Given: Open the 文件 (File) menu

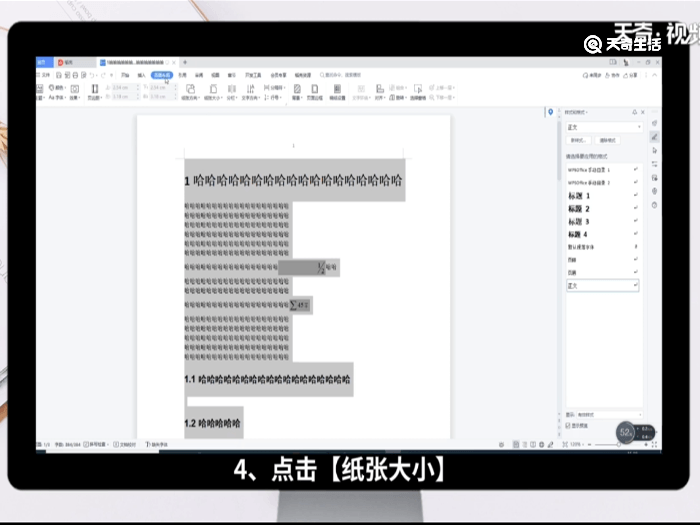Looking at the screenshot, I should point(44,75).
